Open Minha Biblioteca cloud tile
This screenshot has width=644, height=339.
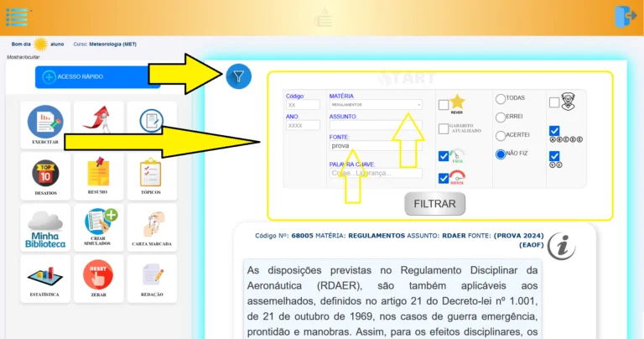click(x=45, y=228)
